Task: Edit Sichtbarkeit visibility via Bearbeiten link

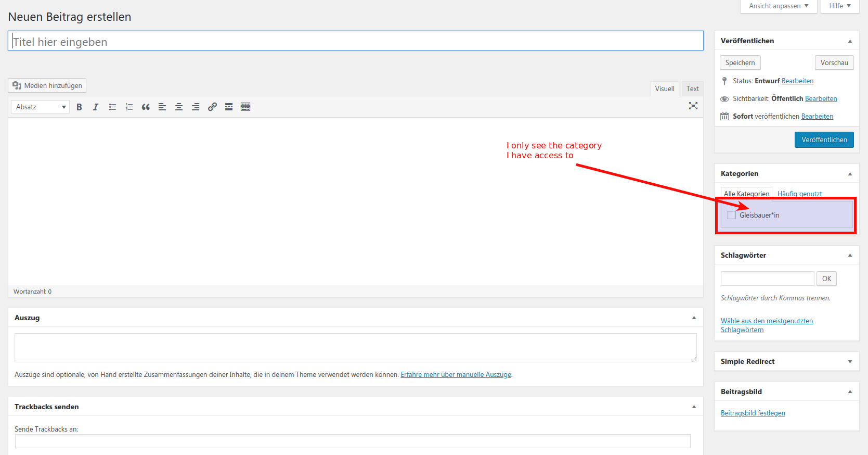Action: (x=821, y=99)
